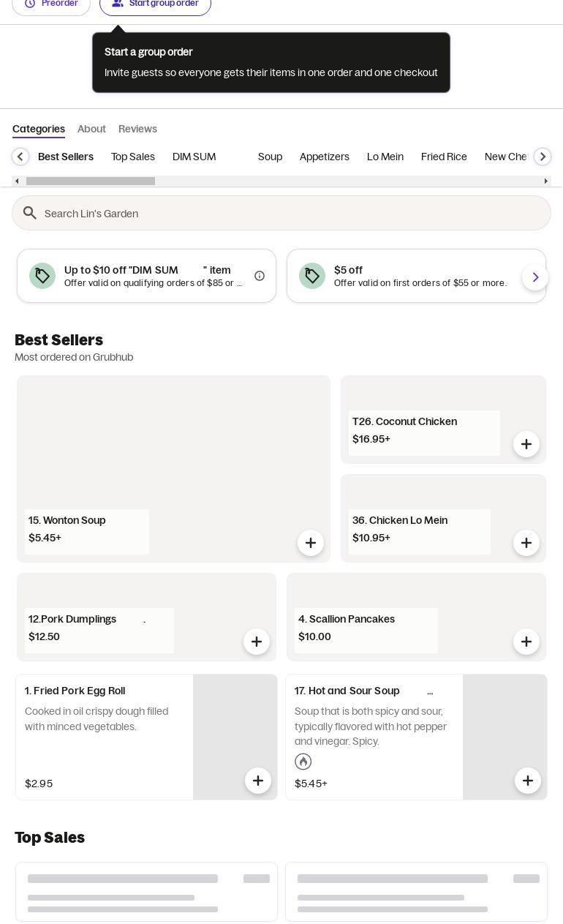
Task: Click the Start group order button
Action: pos(155,4)
